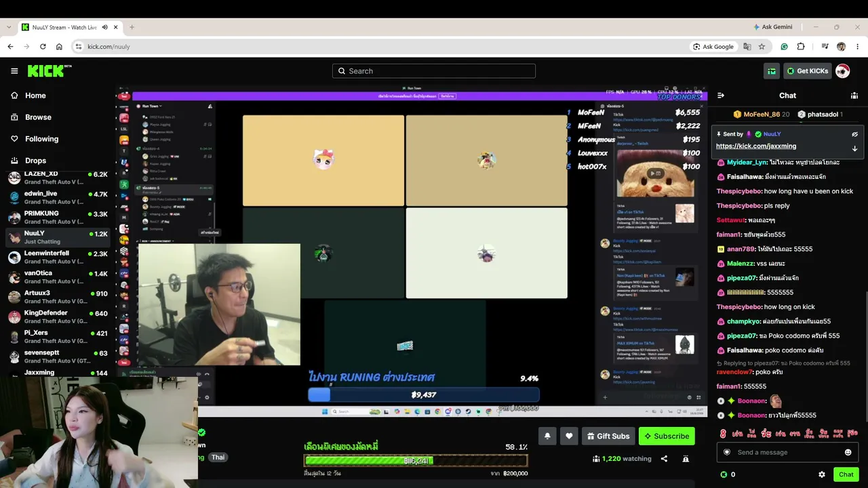Click the address bar URL kick.com/nuuly
This screenshot has height=488, width=868.
108,47
